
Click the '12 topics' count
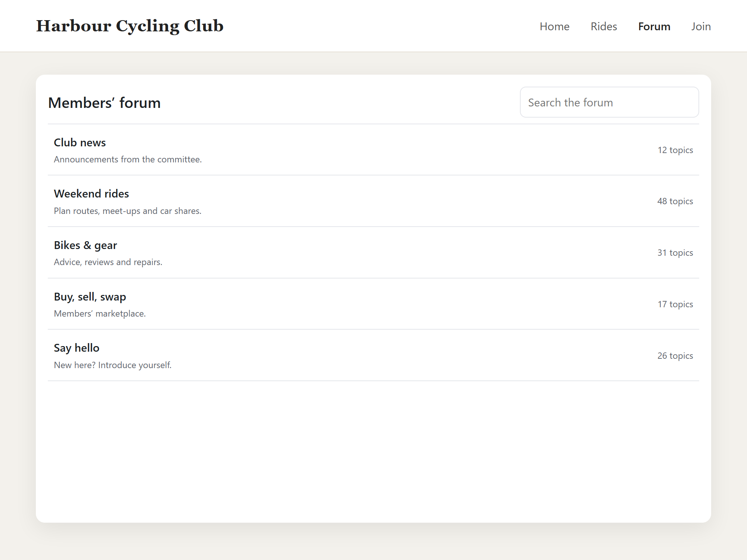(x=675, y=150)
